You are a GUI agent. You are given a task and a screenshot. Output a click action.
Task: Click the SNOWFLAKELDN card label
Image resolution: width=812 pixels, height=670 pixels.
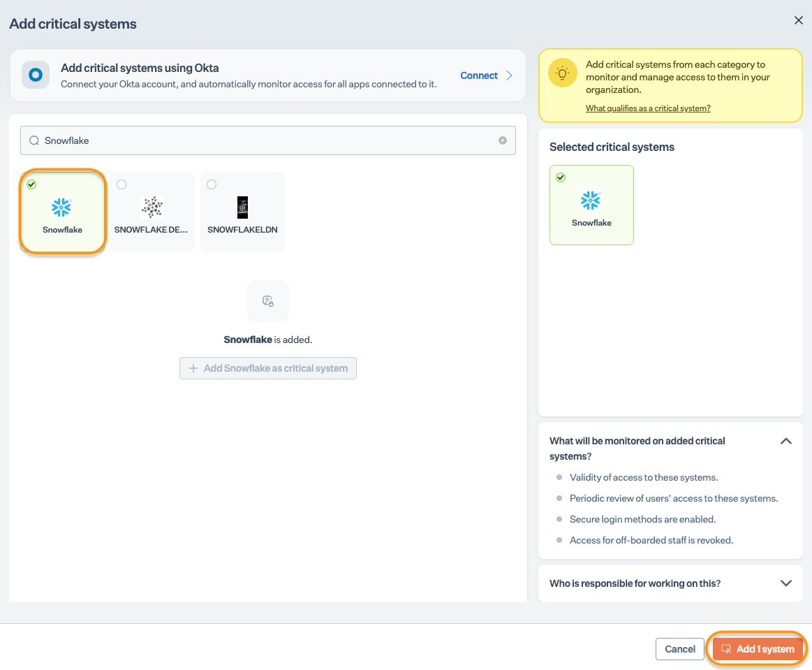[x=242, y=230]
